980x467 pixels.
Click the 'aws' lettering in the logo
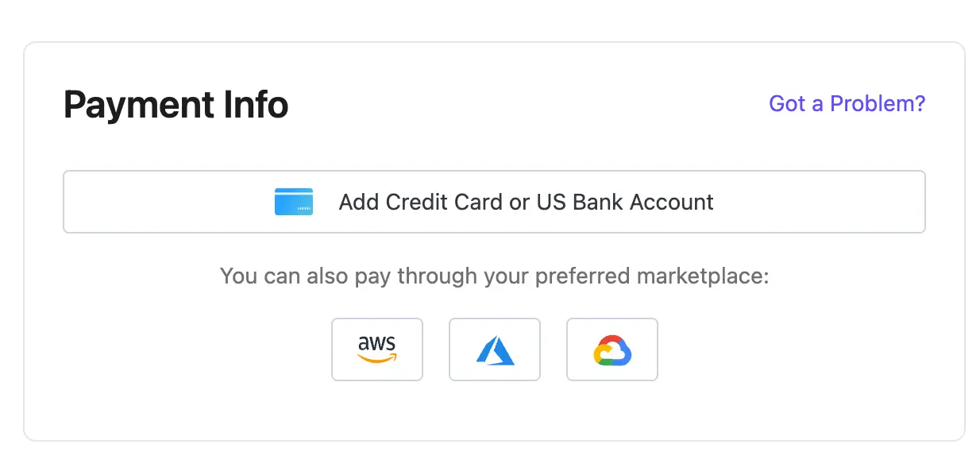point(376,343)
